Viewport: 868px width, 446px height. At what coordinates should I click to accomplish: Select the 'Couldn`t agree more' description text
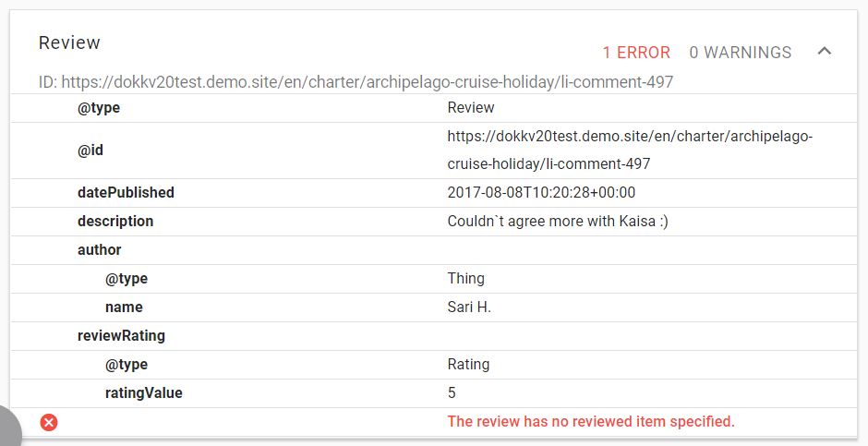pyautogui.click(x=558, y=222)
